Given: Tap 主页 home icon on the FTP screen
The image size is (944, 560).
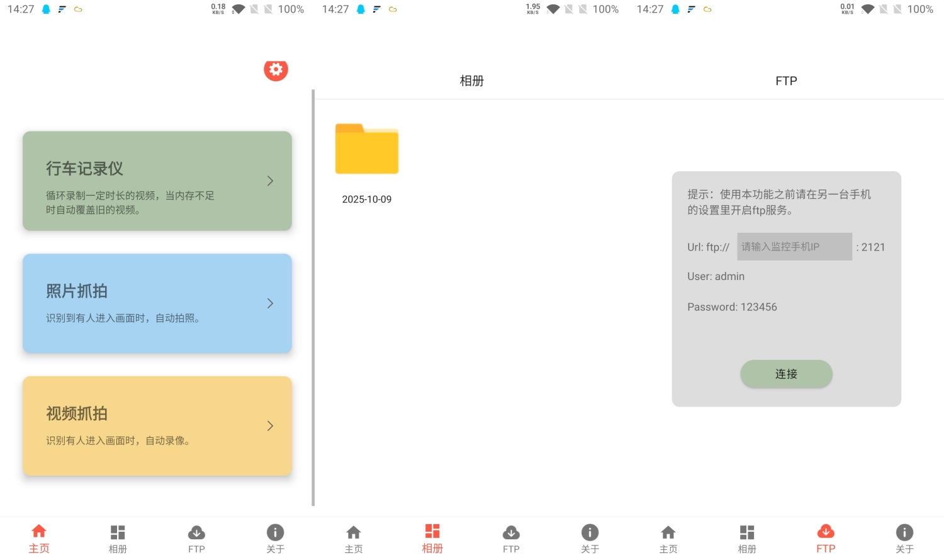Looking at the screenshot, I should 668,532.
